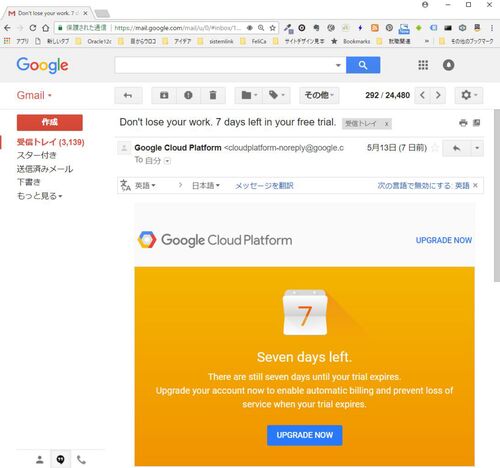Click the red 作成 compose button
500x468 pixels.
pos(50,122)
